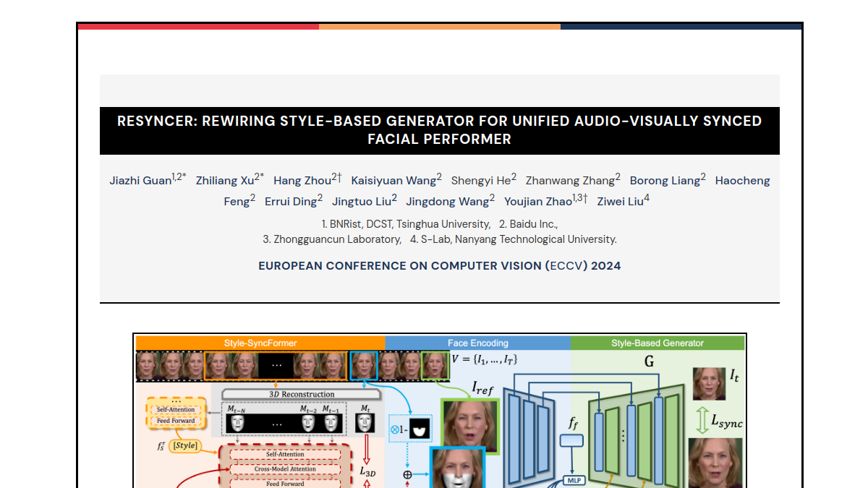The height and width of the screenshot is (488, 868).
Task: Click the Style-SyncFormer header in the figure
Action: (260, 343)
